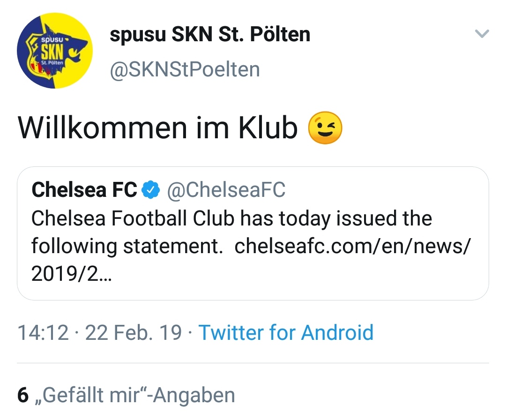Open the spusu SKN St. Pölten display name
The width and height of the screenshot is (506, 420).
210,34
